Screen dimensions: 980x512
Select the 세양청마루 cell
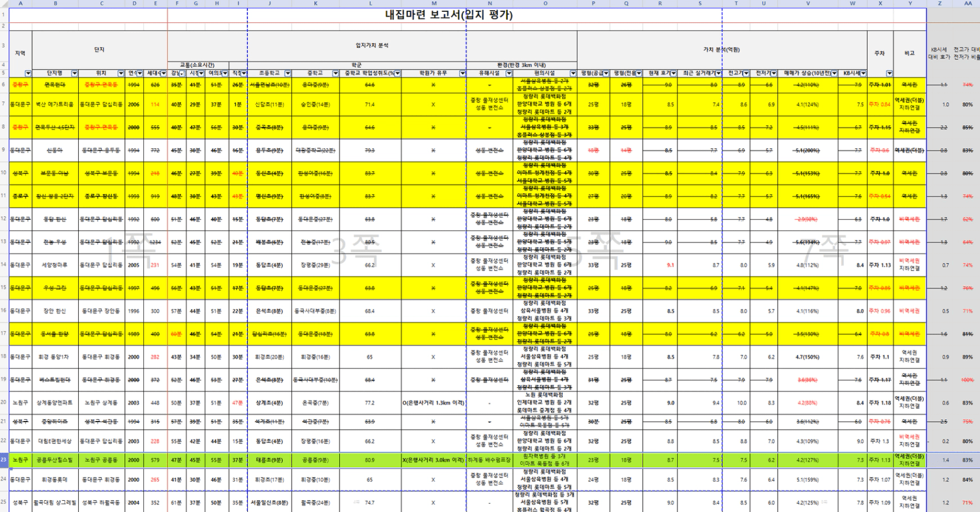pyautogui.click(x=55, y=265)
